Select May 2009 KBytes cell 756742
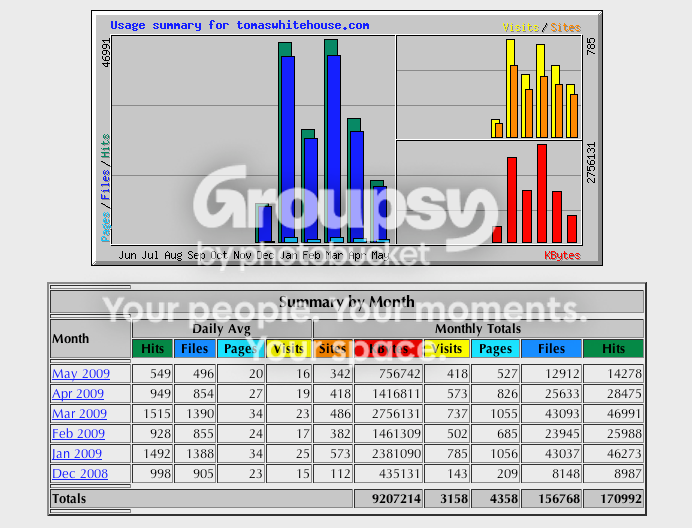This screenshot has width=692, height=528. coord(388,373)
